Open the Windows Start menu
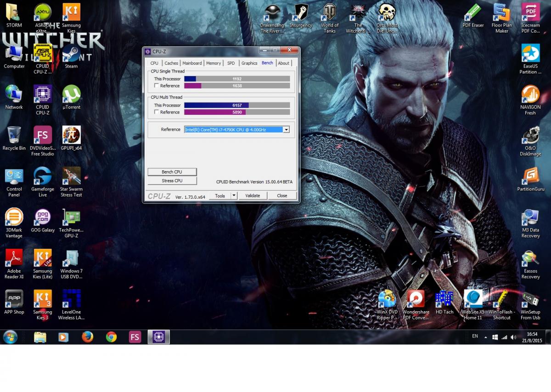This screenshot has height=392, width=551. 10,337
